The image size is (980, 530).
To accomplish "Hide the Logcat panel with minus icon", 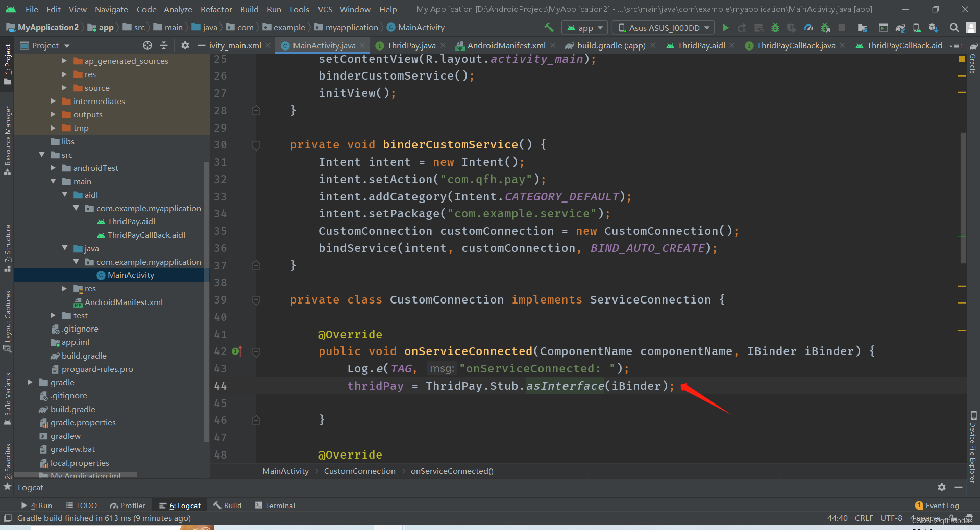I will click(x=959, y=487).
